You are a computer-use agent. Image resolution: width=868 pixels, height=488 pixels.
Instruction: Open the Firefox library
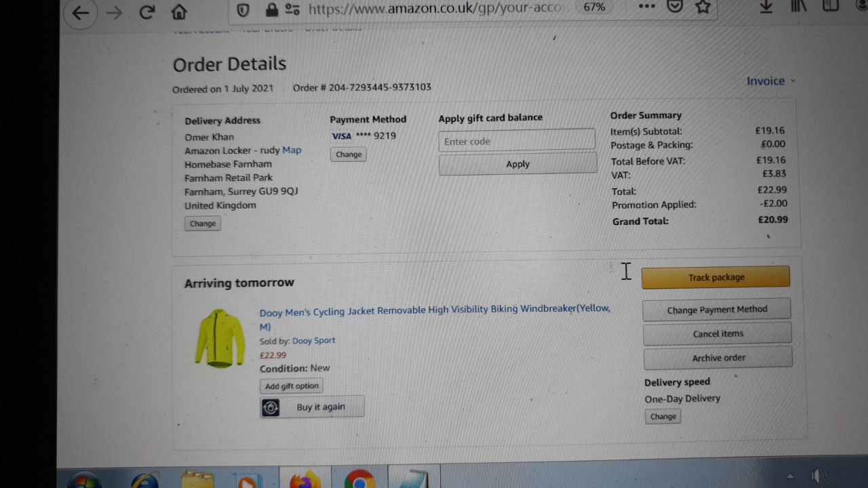(799, 6)
